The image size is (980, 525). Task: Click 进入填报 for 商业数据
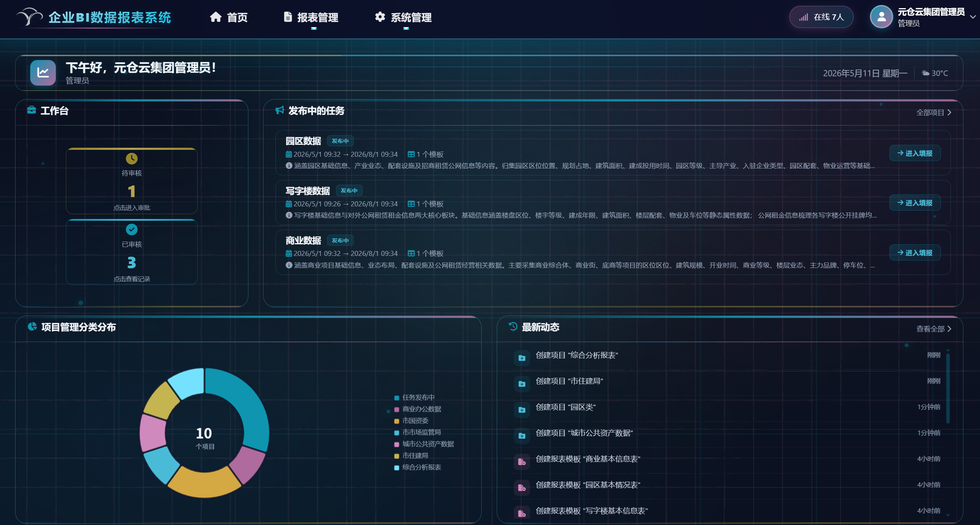(915, 253)
